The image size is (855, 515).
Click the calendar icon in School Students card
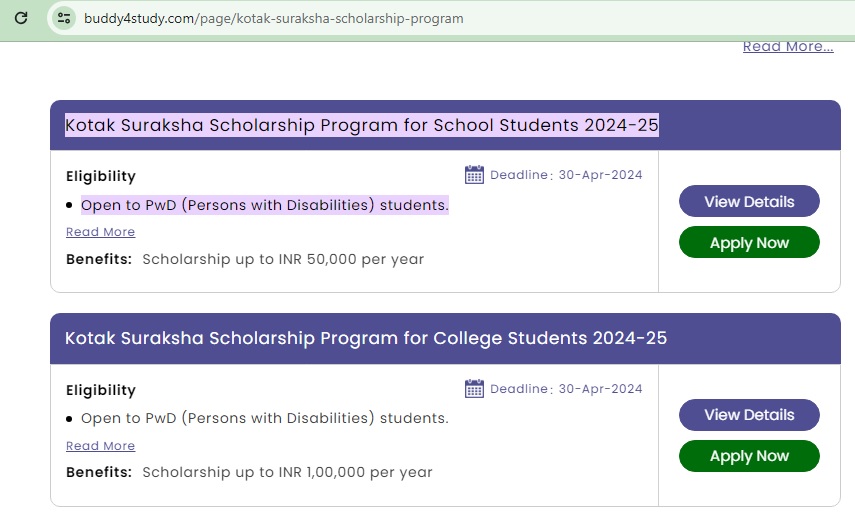(x=474, y=175)
